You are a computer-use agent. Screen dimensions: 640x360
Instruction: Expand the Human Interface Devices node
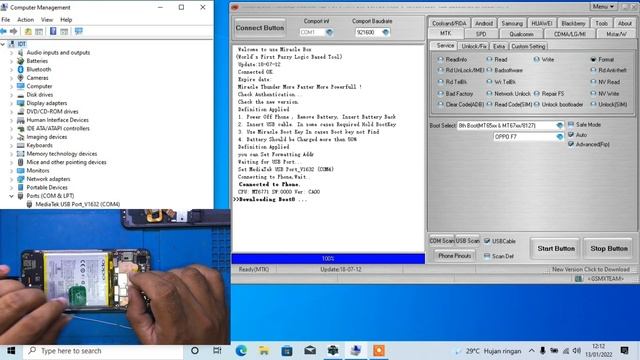(x=11, y=120)
